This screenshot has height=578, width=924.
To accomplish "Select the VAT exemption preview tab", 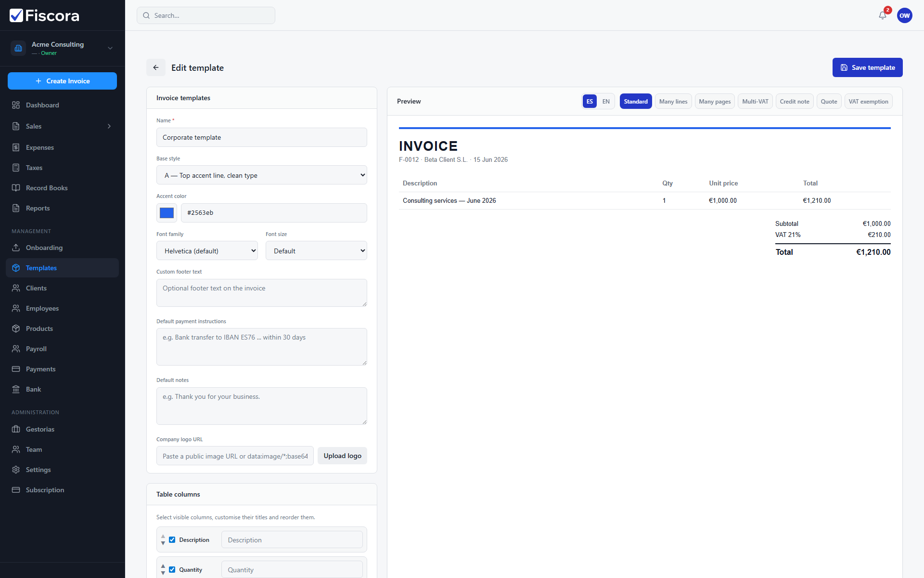I will coord(868,102).
